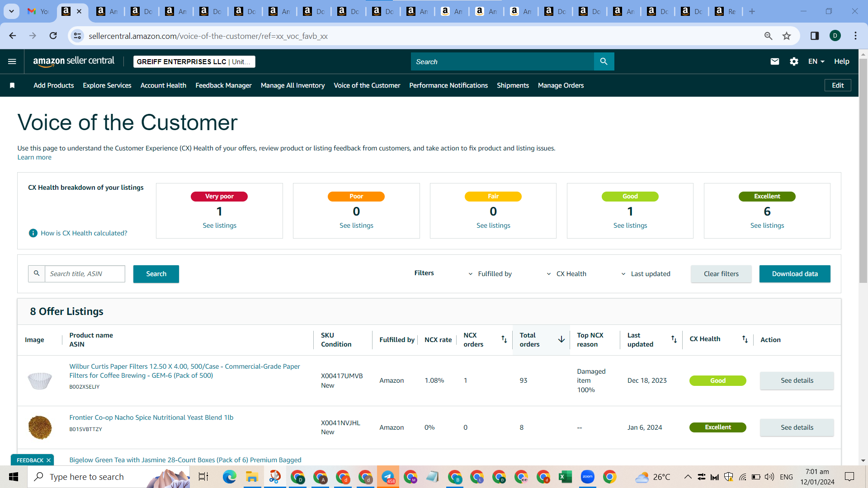The width and height of the screenshot is (868, 488).
Task: Open Explore Services menu item
Action: point(107,85)
